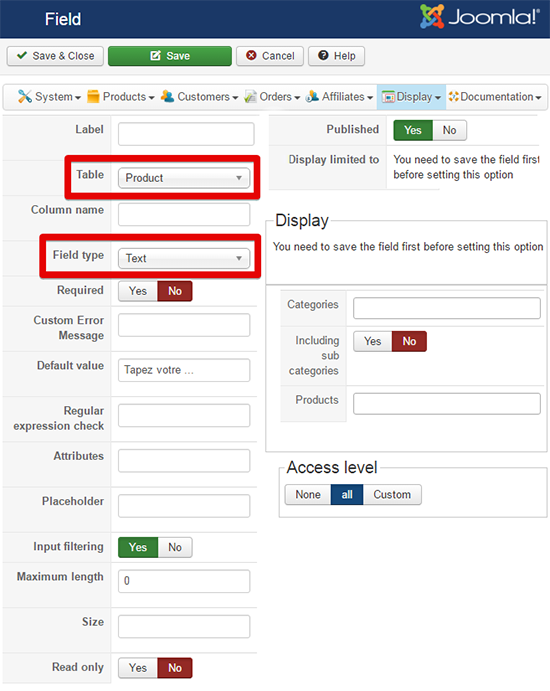Viewport: 550px width, 691px height.
Task: Click the edit icon on green Save button
Action: point(156,56)
